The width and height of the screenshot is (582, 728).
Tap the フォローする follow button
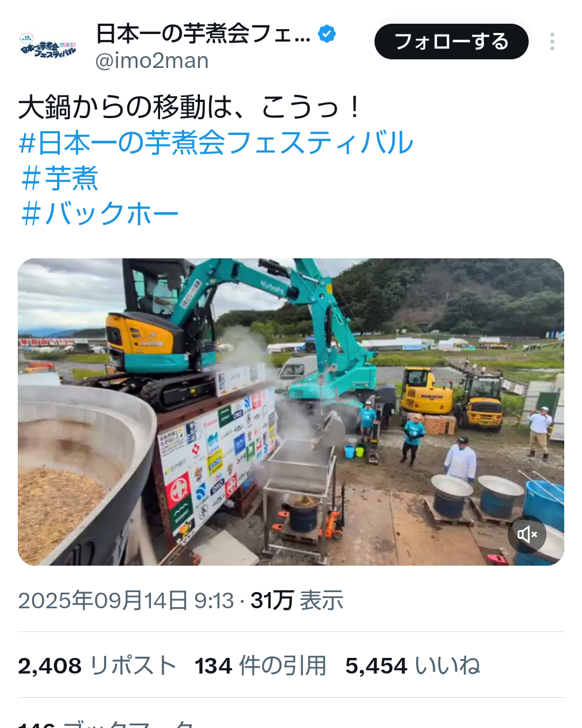click(451, 42)
